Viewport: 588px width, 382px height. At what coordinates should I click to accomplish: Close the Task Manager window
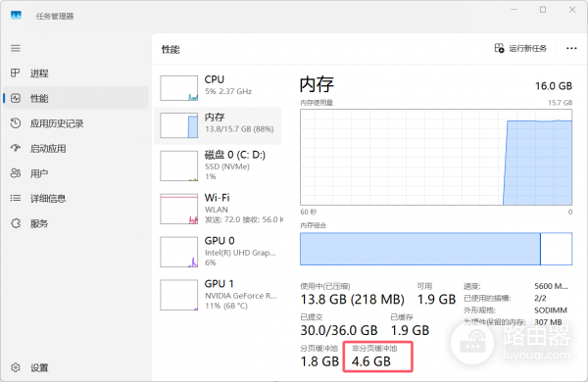click(572, 10)
